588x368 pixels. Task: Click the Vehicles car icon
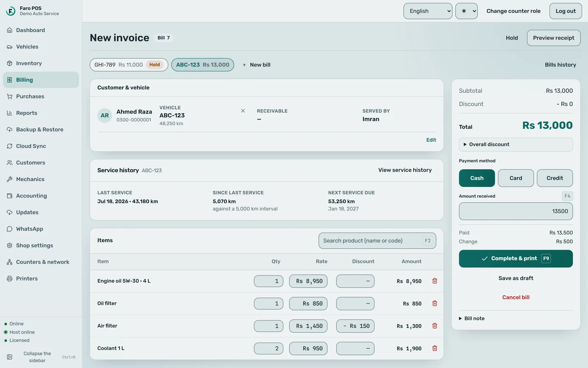[10, 47]
